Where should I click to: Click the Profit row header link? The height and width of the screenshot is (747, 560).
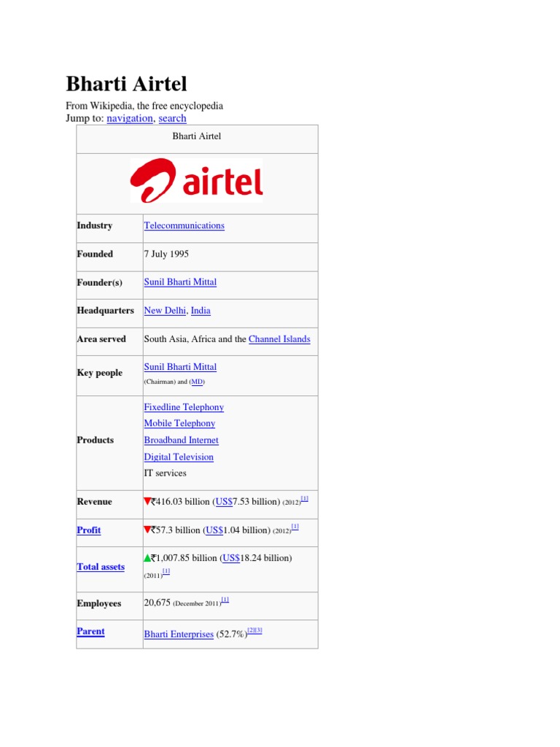[x=89, y=530]
